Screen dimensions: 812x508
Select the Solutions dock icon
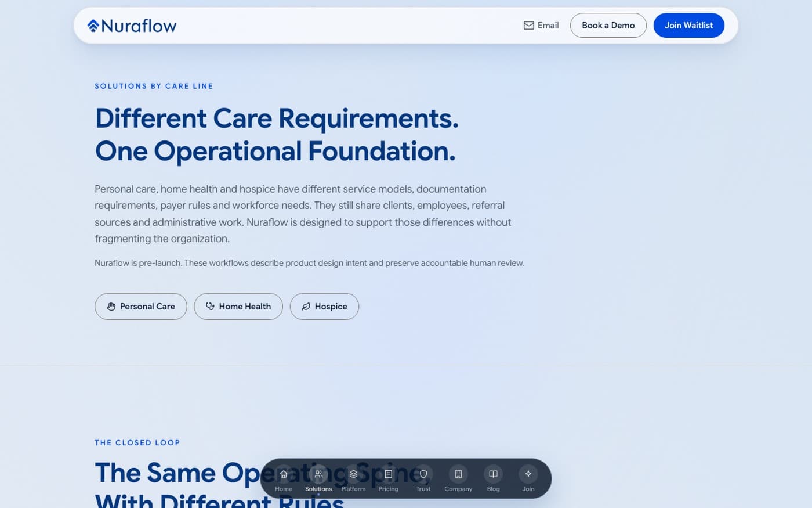click(x=318, y=474)
